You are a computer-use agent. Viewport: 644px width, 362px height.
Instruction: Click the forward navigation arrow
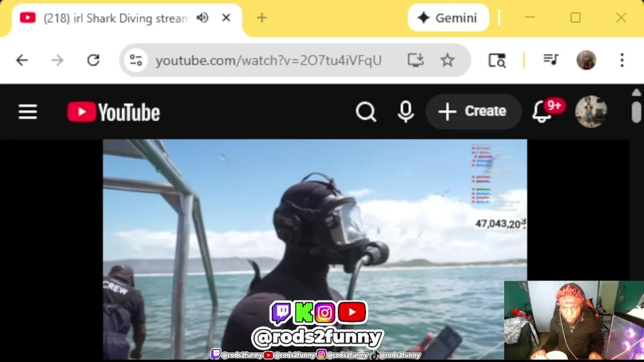pyautogui.click(x=57, y=60)
